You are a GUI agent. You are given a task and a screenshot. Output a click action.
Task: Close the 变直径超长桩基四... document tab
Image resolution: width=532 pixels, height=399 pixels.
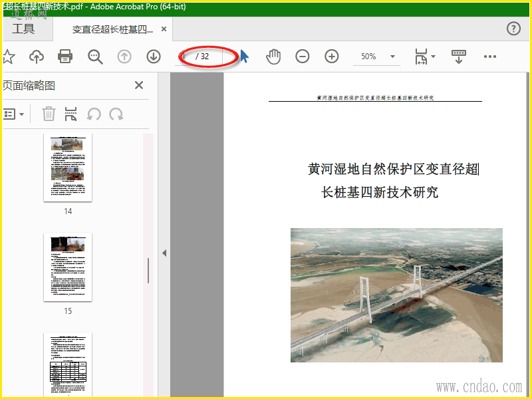click(164, 29)
